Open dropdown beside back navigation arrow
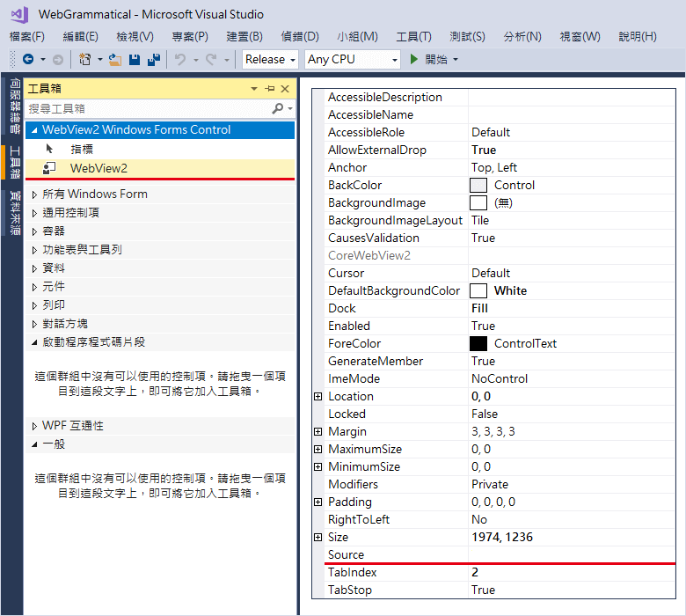 click(x=43, y=59)
